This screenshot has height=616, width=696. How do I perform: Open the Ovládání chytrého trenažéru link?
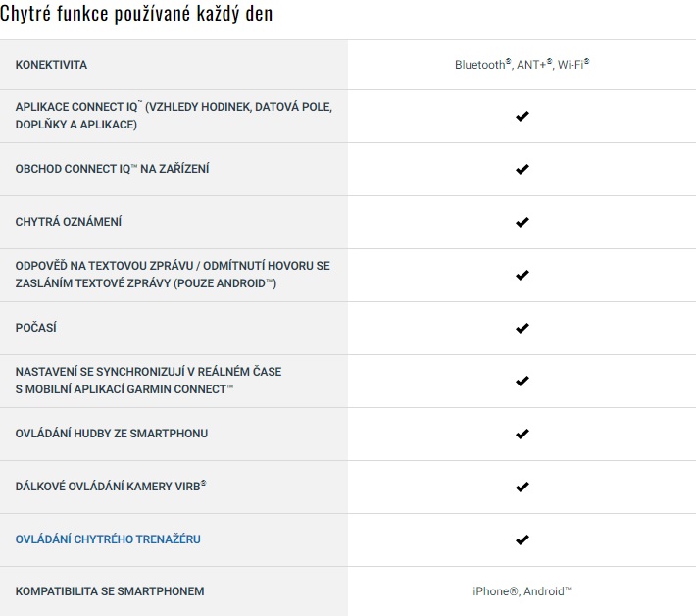coord(108,539)
